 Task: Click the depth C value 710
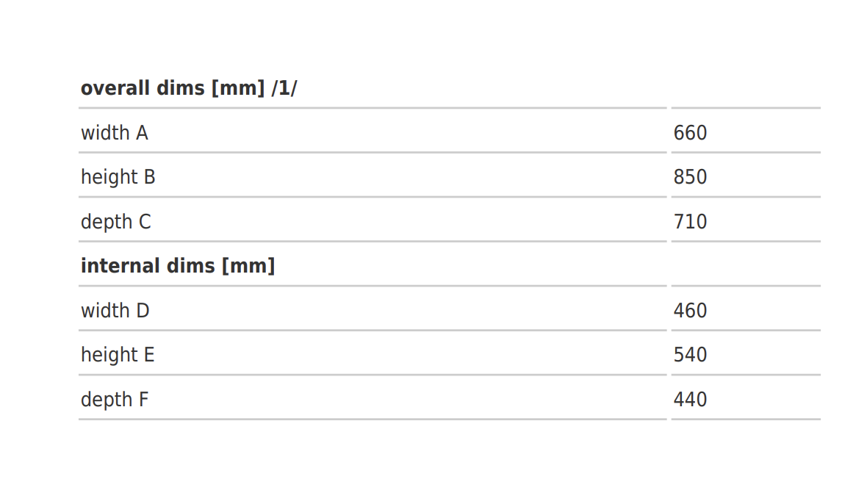tap(690, 222)
